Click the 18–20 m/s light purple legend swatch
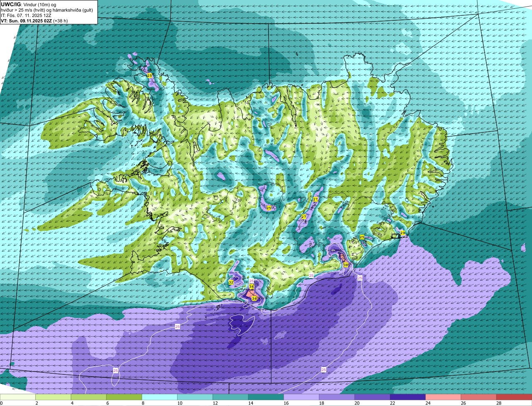 click(337, 397)
